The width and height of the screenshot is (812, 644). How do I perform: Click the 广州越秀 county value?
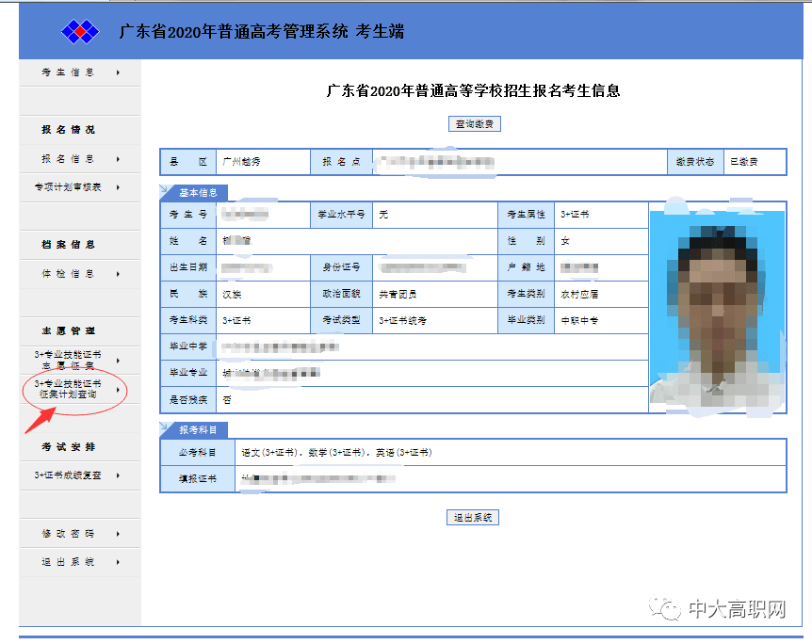[x=241, y=162]
